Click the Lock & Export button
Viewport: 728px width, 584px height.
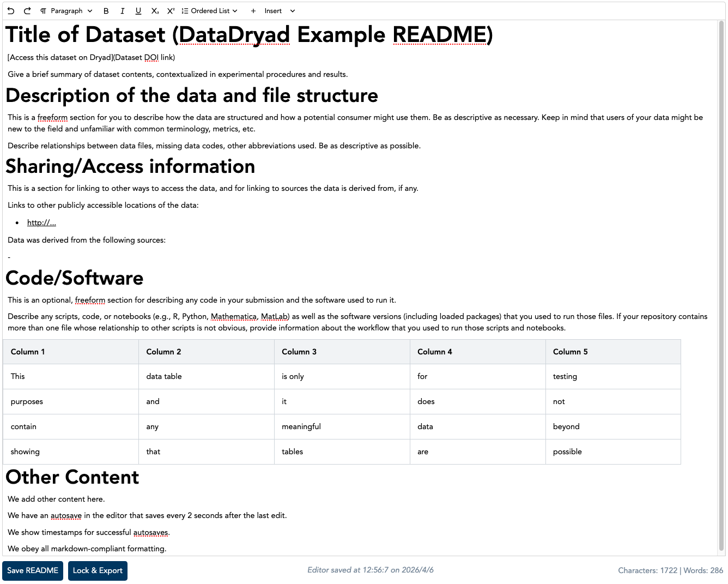(x=98, y=570)
